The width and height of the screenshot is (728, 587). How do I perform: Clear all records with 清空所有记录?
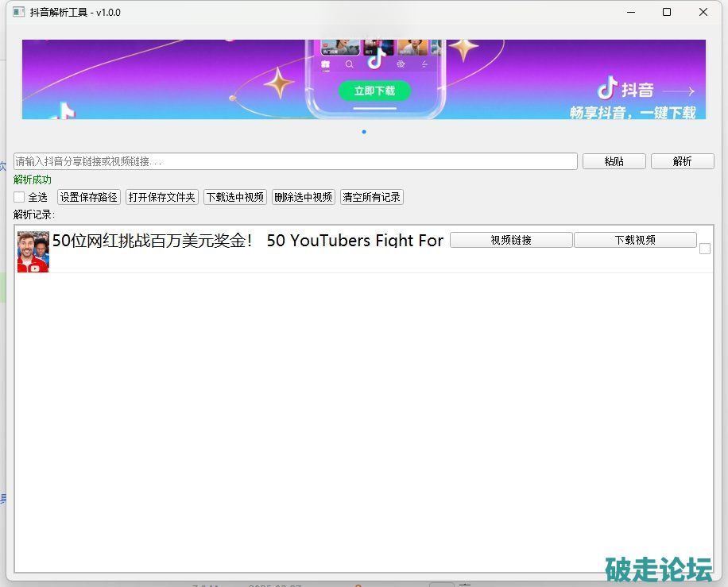coord(372,197)
